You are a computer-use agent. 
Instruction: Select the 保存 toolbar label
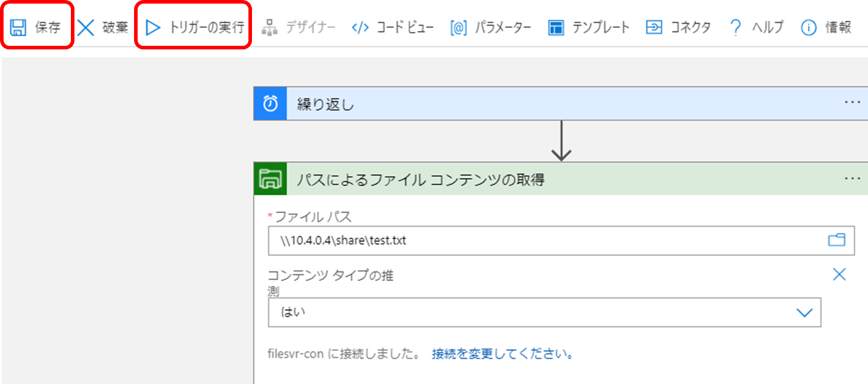(x=48, y=27)
